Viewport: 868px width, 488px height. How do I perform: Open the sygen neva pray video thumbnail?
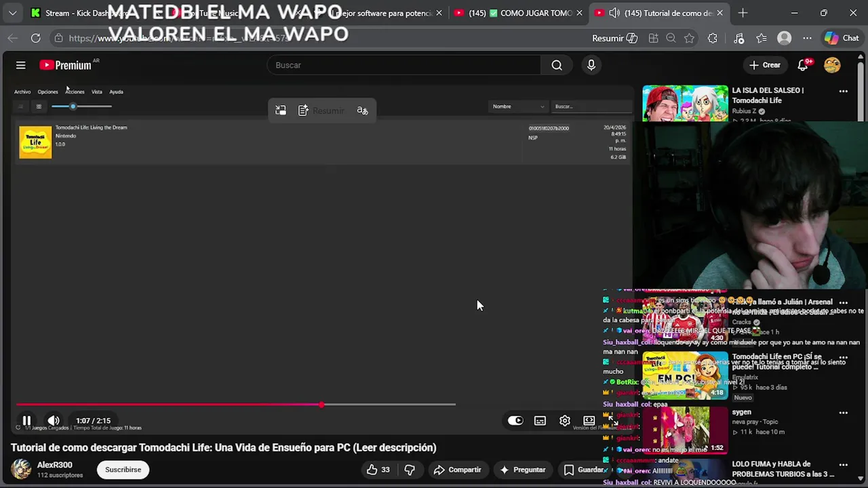point(685,430)
